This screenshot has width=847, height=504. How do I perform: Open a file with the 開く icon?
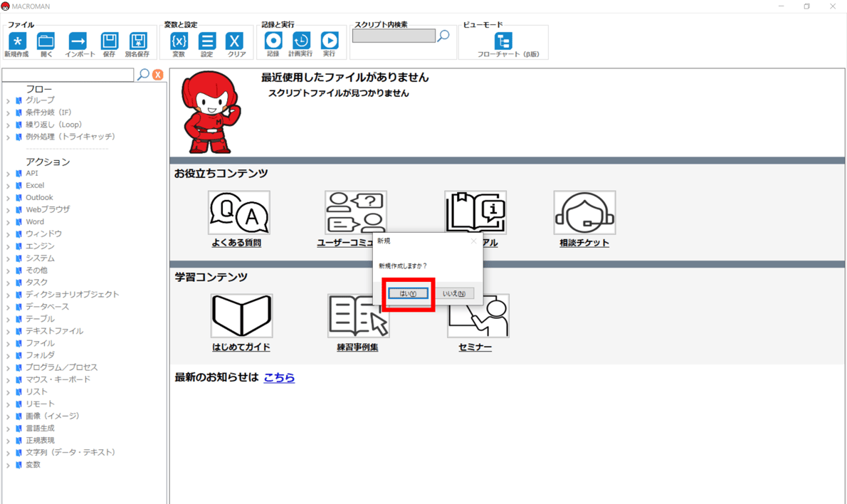[46, 41]
